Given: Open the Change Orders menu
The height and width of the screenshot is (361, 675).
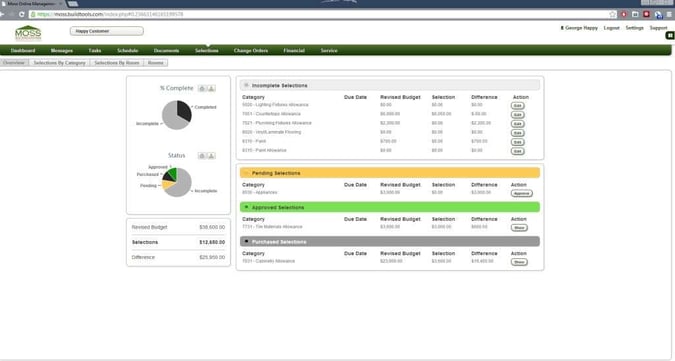Looking at the screenshot, I should [x=251, y=51].
